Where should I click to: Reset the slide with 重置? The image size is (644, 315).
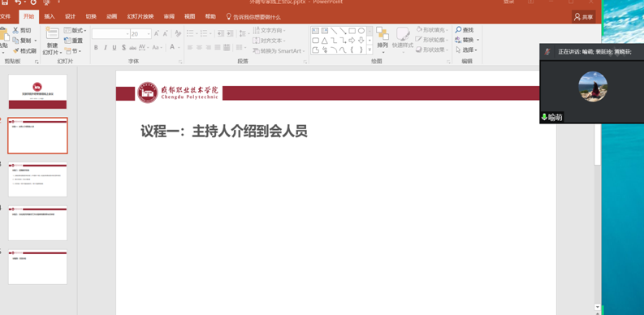[x=74, y=41]
